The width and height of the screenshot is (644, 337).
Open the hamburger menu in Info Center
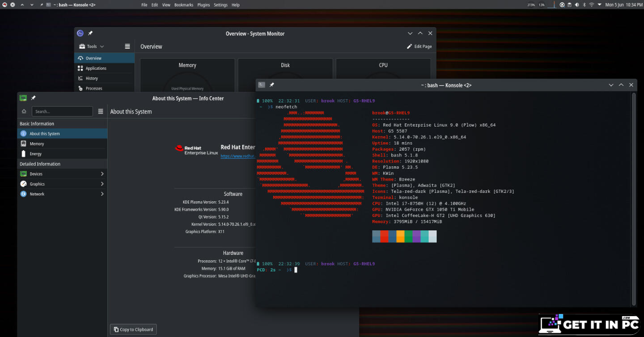[100, 112]
